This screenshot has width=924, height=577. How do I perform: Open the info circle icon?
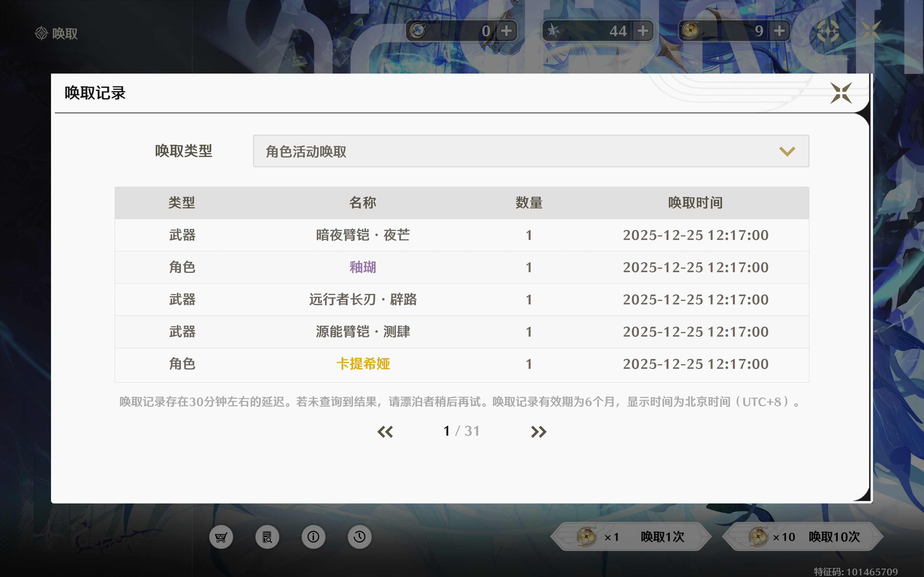314,537
